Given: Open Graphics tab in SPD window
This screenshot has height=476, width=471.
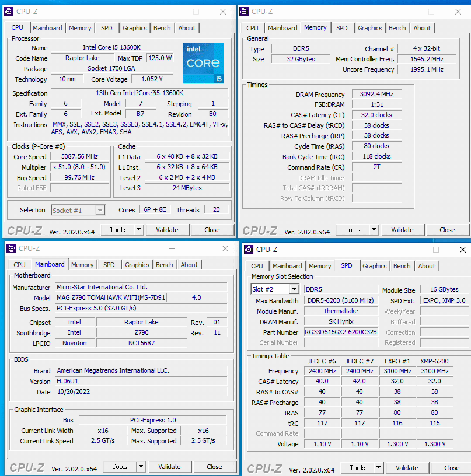Looking at the screenshot, I should click(x=375, y=266).
